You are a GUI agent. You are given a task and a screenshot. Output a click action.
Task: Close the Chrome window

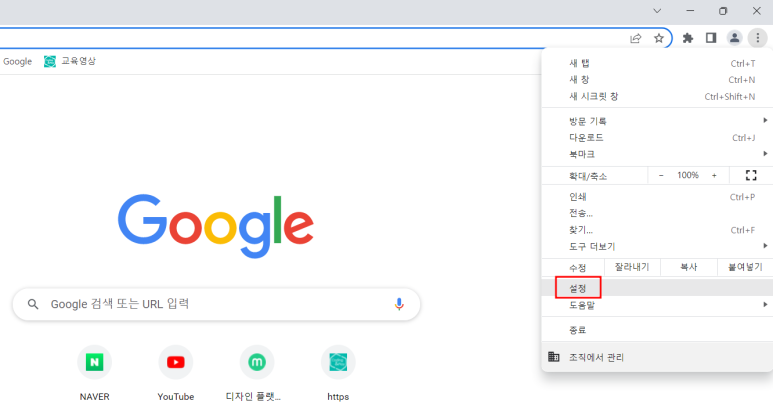(757, 11)
